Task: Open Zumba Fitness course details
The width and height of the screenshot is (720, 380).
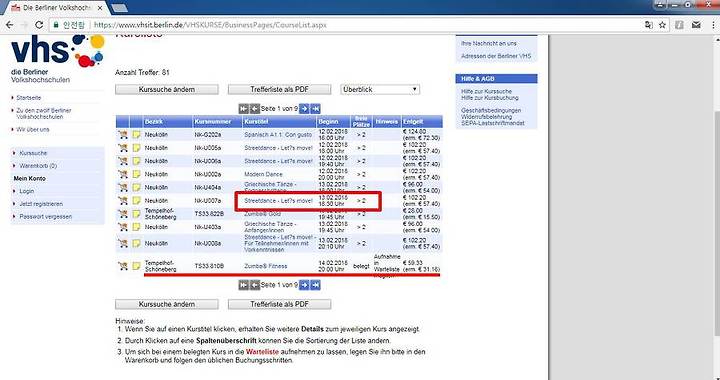Action: pos(265,266)
